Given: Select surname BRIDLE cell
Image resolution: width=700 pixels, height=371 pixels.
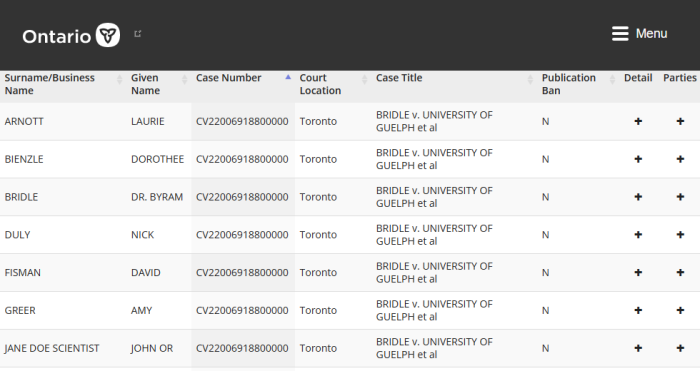Looking at the screenshot, I should point(21,197).
